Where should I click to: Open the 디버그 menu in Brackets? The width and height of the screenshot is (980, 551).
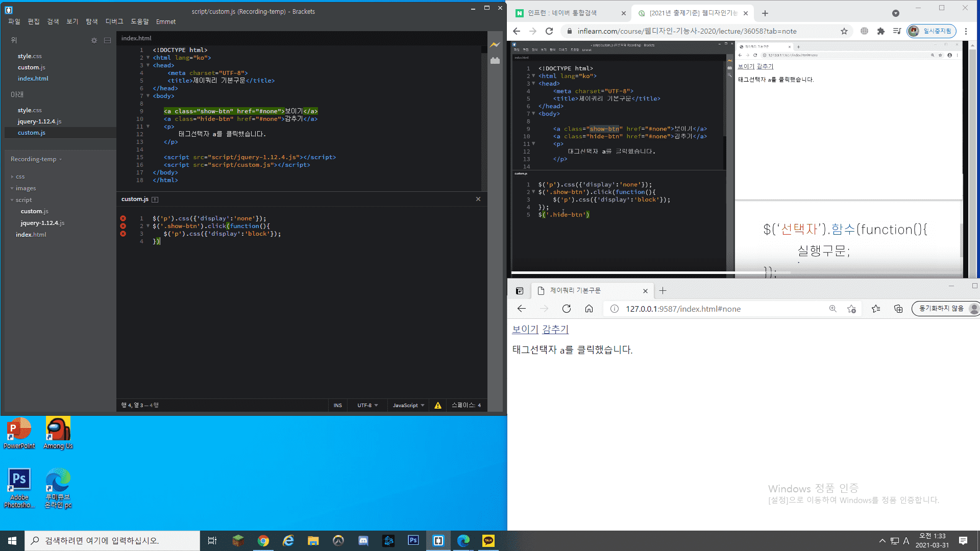114,21
